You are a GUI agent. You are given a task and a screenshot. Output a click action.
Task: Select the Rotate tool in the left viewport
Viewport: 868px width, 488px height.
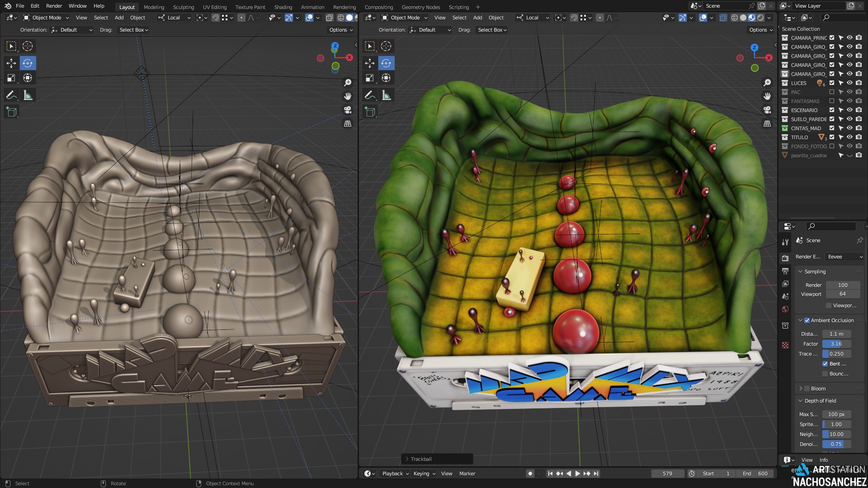[x=28, y=63]
